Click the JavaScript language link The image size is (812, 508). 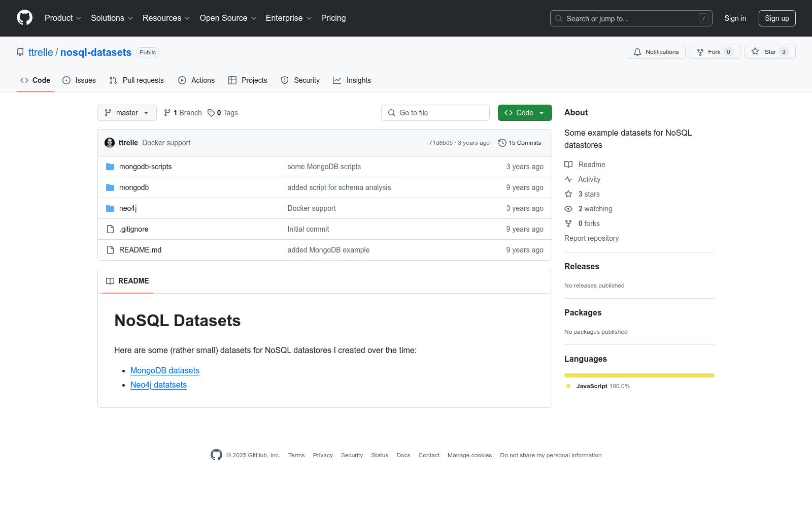point(598,386)
